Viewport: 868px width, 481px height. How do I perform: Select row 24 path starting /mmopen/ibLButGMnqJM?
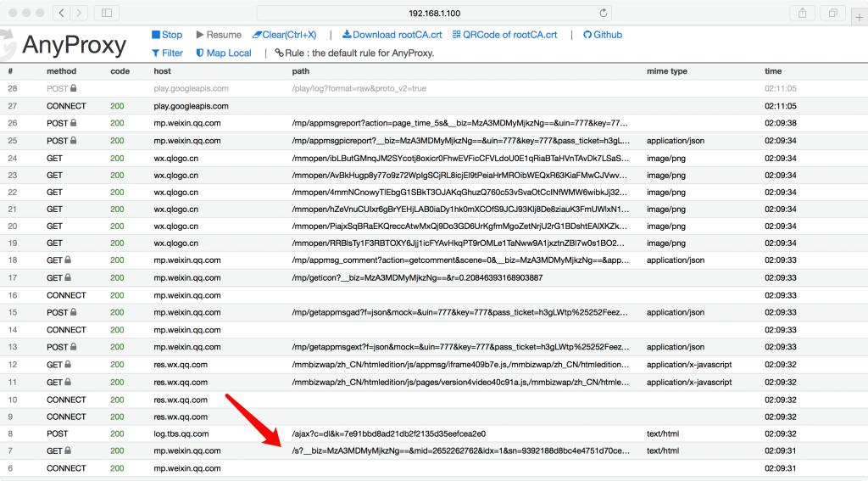(460, 158)
